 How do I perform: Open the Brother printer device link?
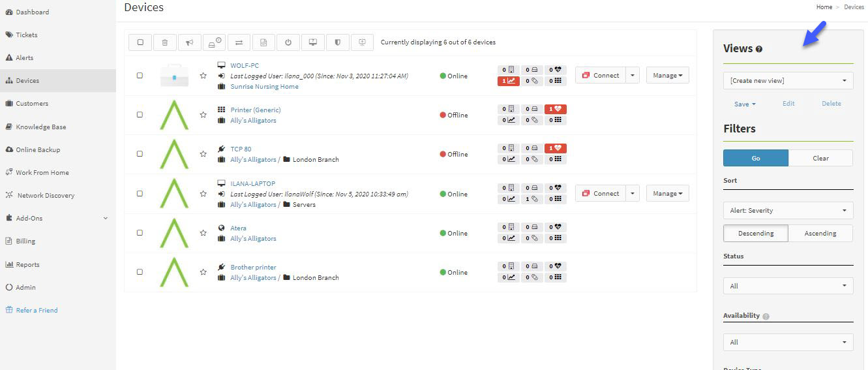click(253, 267)
